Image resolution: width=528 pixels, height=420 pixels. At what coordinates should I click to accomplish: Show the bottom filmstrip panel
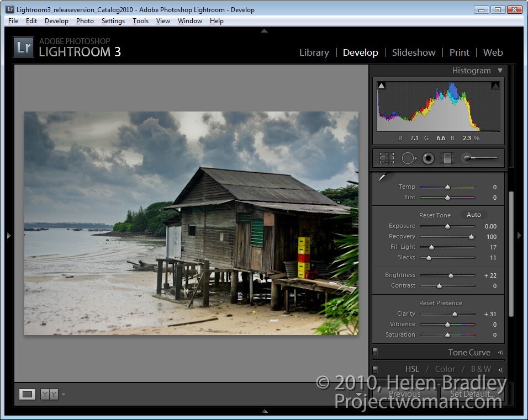(265, 411)
